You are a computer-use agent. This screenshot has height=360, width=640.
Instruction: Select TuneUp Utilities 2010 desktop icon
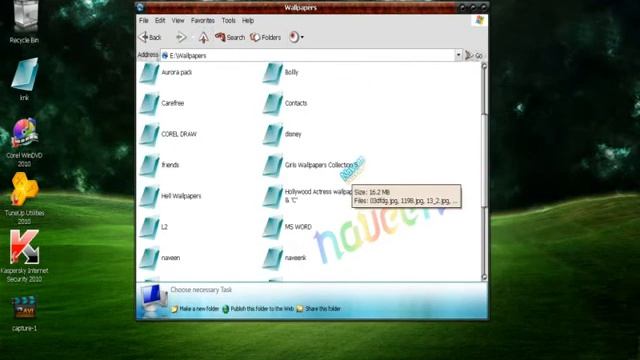(24, 199)
